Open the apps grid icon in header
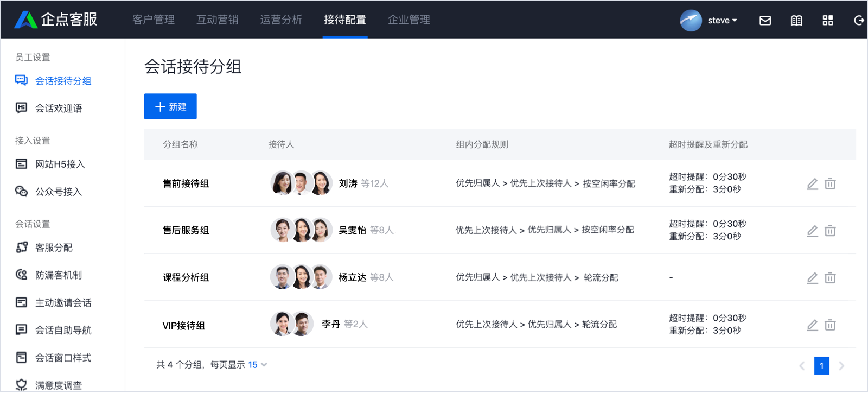 (828, 21)
